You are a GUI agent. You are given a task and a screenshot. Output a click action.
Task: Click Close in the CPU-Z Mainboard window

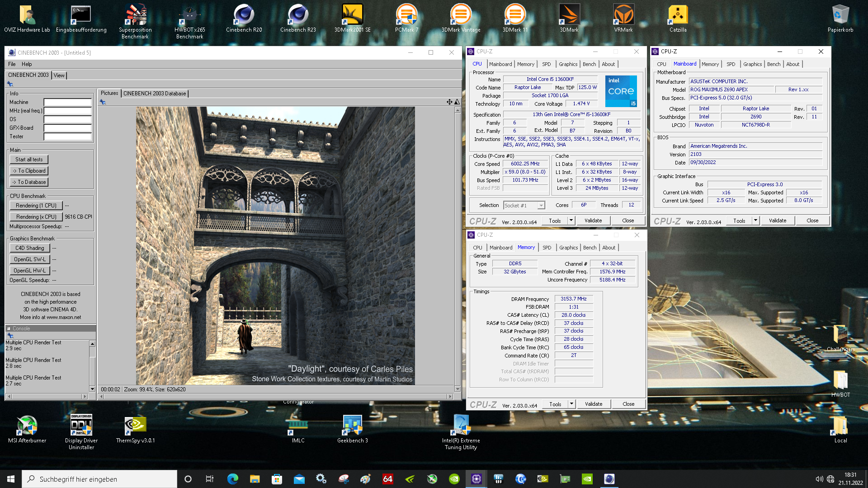coord(812,221)
